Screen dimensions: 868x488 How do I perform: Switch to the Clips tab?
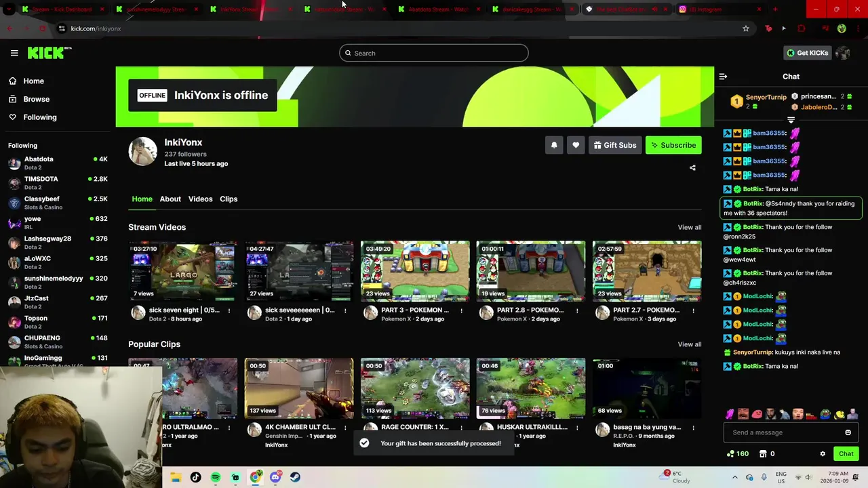229,199
